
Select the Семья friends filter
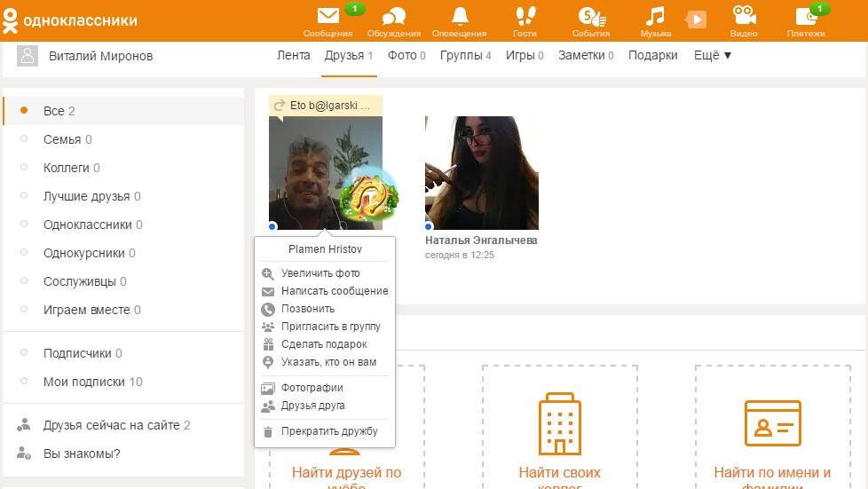click(x=61, y=139)
